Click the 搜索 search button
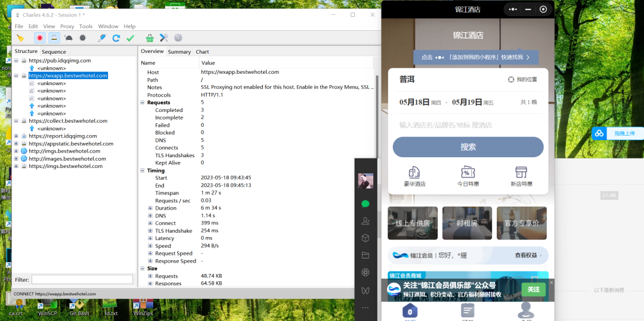Viewport: 644px width, 321px height. click(468, 147)
